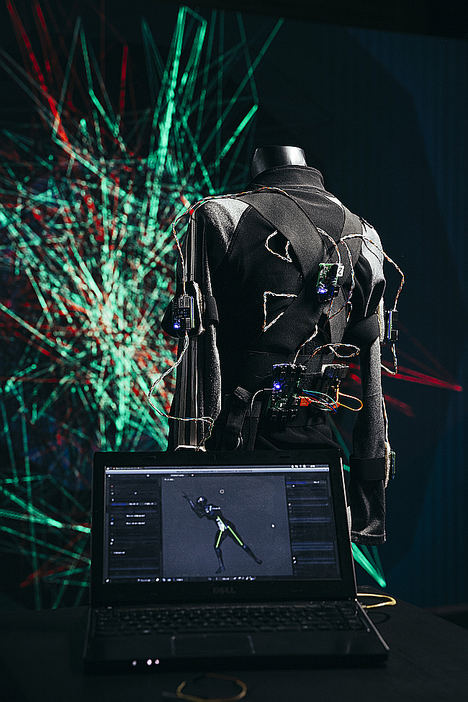The width and height of the screenshot is (468, 702).
Task: Click the blue highlighted bar in left panel
Action: (x=120, y=504)
